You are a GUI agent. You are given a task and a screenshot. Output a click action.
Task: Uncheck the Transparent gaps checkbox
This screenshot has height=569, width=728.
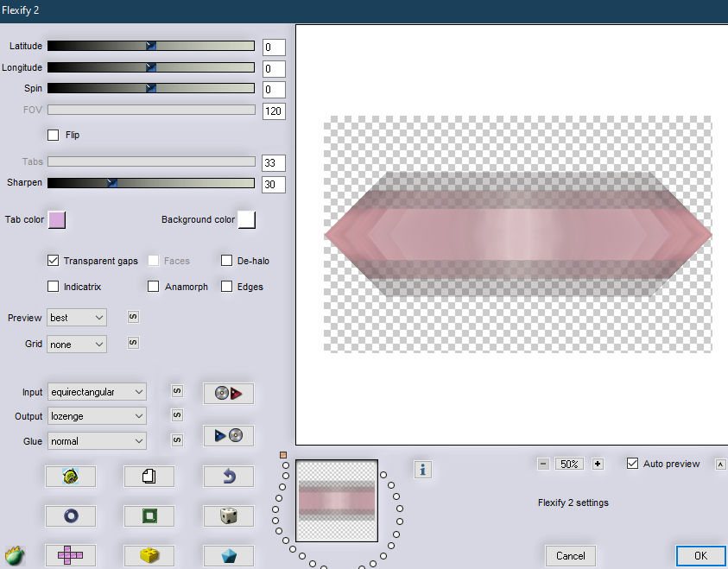(x=53, y=261)
